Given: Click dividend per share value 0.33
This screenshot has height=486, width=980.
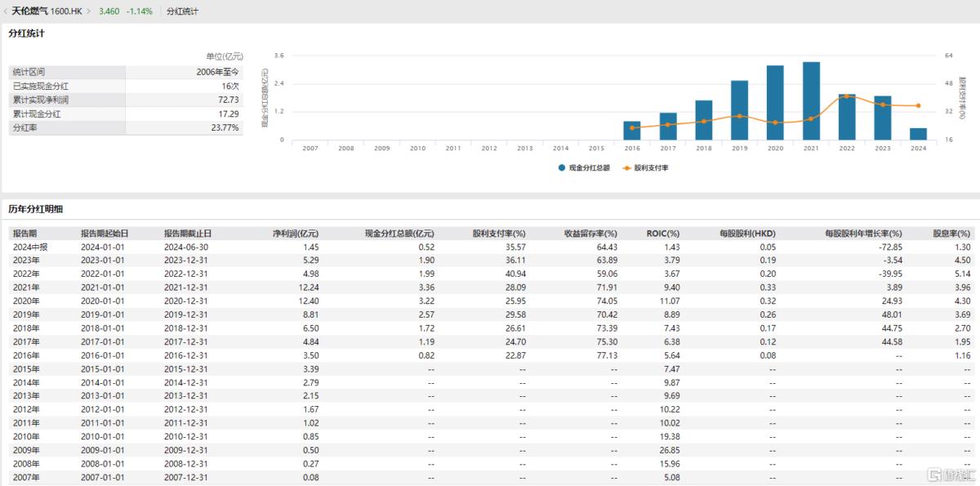Looking at the screenshot, I should (768, 288).
